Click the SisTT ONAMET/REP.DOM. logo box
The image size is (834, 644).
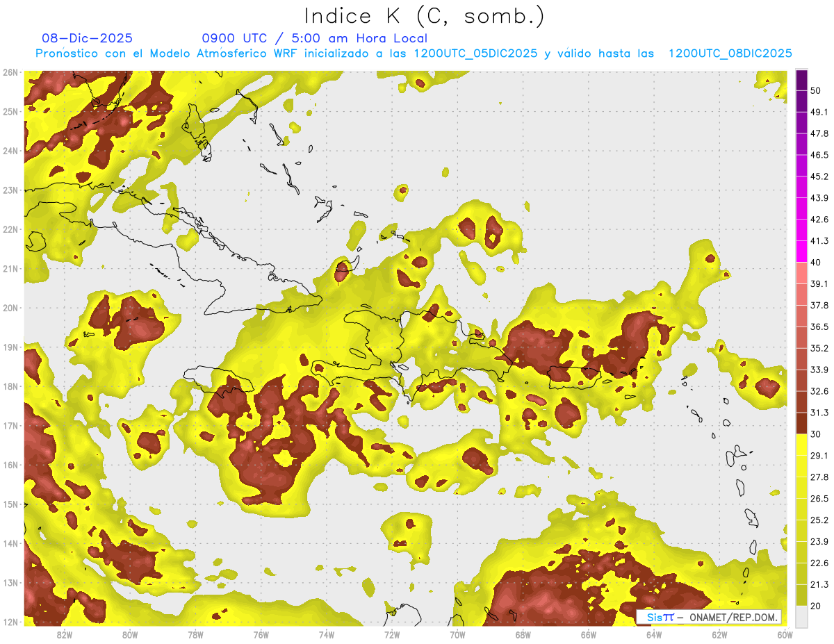pos(710,617)
